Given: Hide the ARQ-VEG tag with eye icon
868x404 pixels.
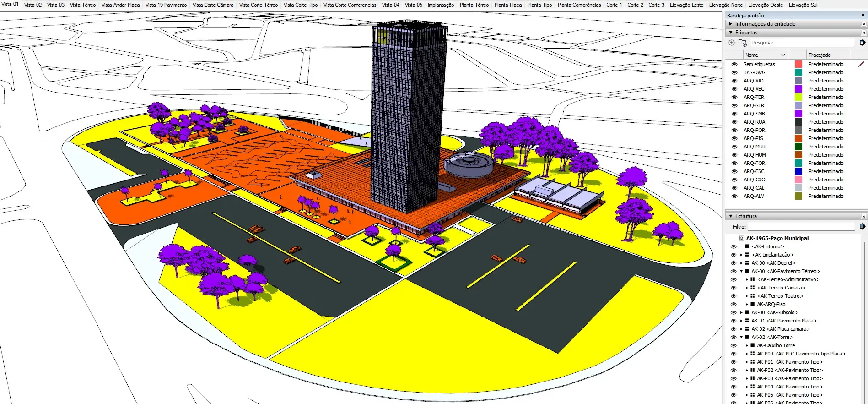Looking at the screenshot, I should 734,89.
